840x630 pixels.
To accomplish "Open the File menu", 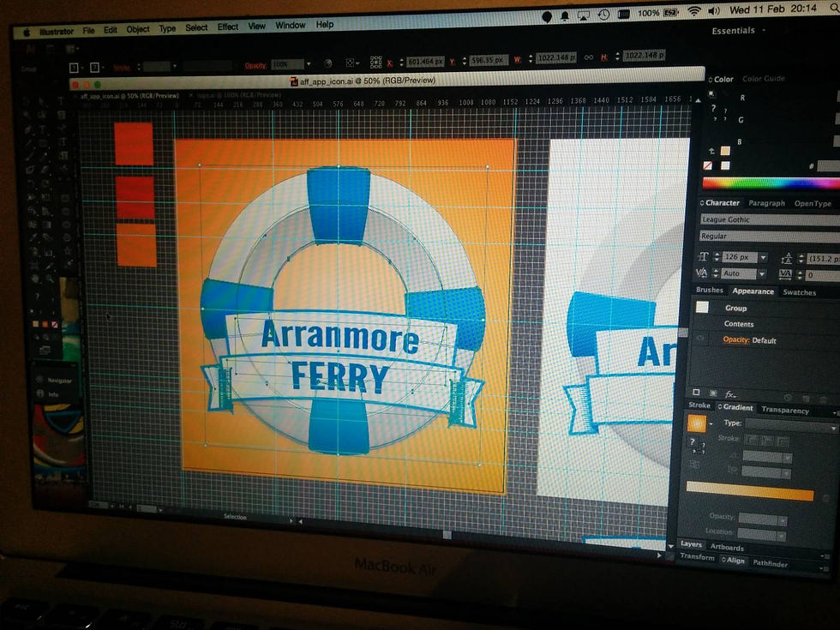I will click(x=88, y=31).
